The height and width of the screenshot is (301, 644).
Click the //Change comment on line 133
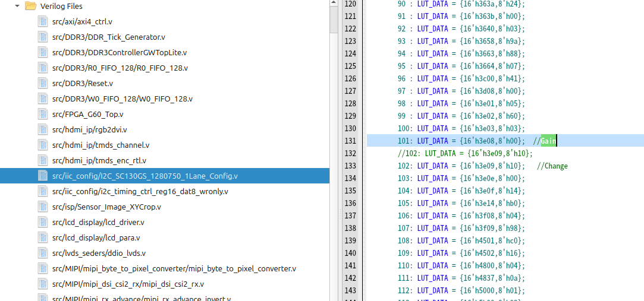552,166
